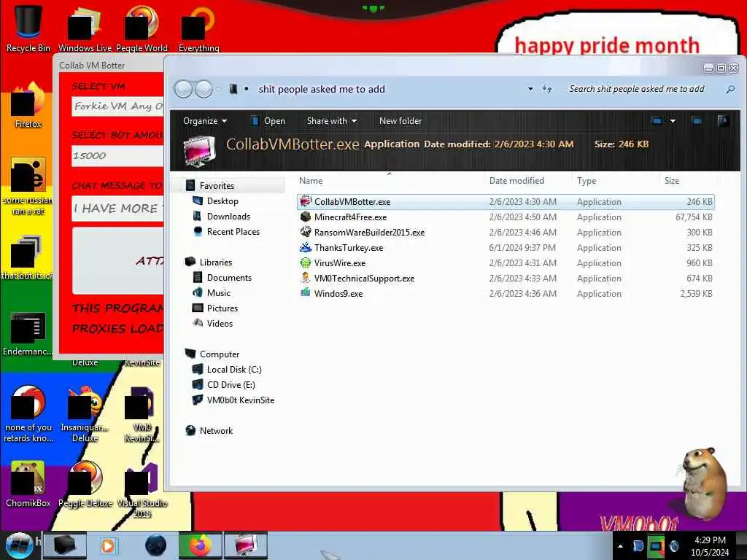The image size is (747, 560).
Task: Open the Share with dropdown
Action: point(332,121)
